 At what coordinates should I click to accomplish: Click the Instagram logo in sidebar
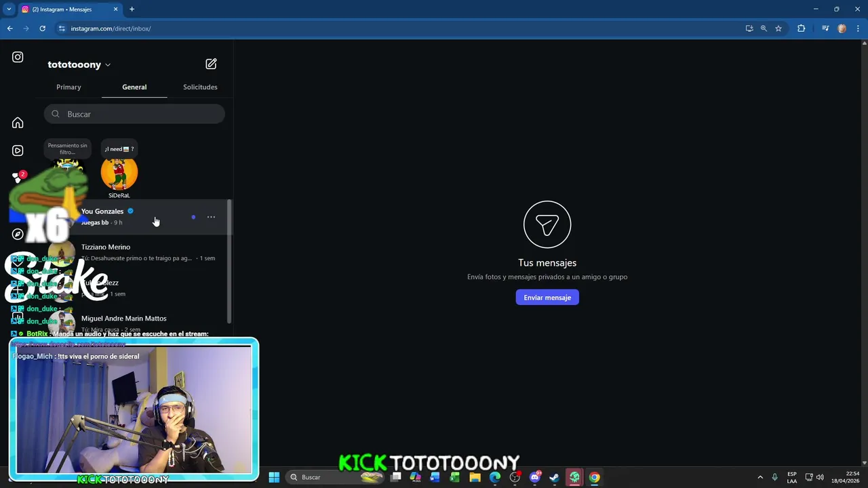(18, 58)
